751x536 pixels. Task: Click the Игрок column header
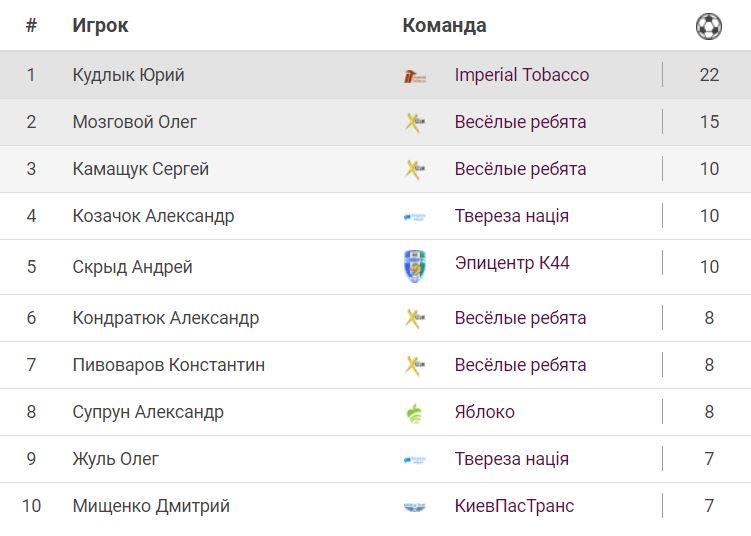100,26
